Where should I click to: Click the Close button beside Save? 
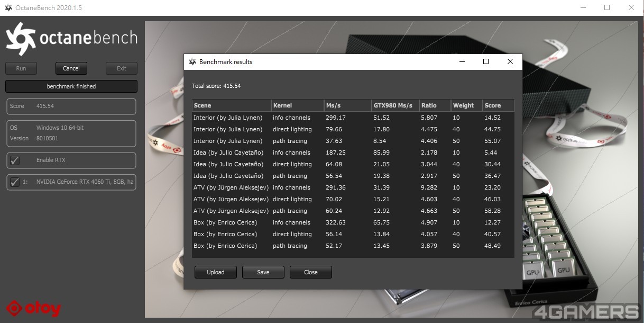point(311,272)
